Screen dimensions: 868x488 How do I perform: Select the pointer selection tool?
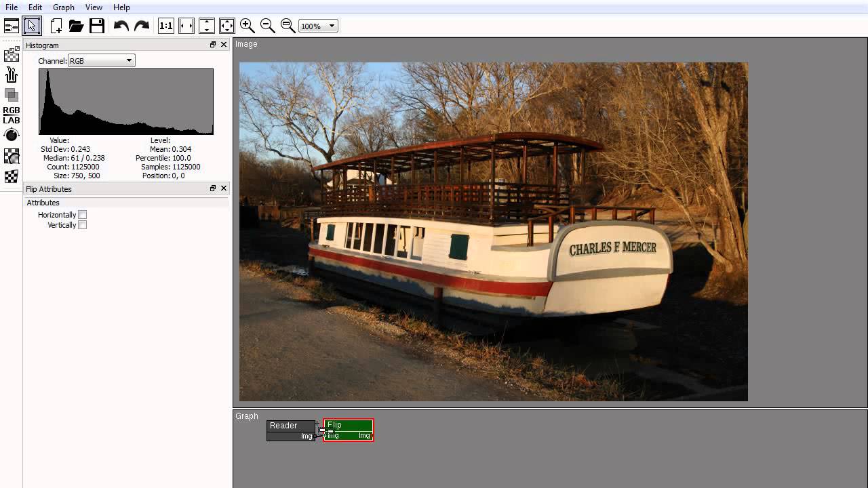pyautogui.click(x=32, y=26)
